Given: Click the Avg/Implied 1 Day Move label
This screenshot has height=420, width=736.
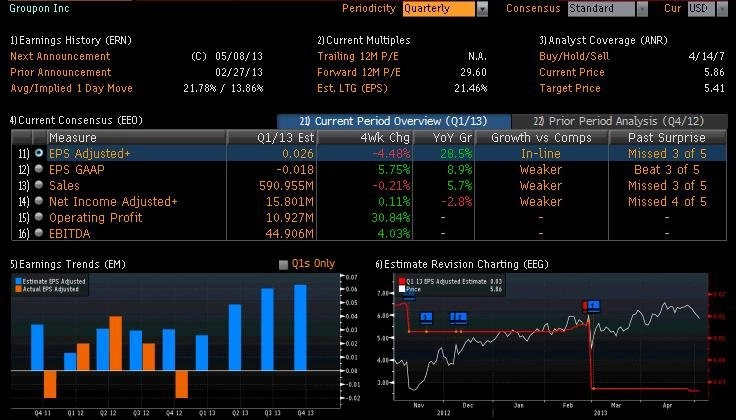Looking at the screenshot, I should click(x=71, y=88).
